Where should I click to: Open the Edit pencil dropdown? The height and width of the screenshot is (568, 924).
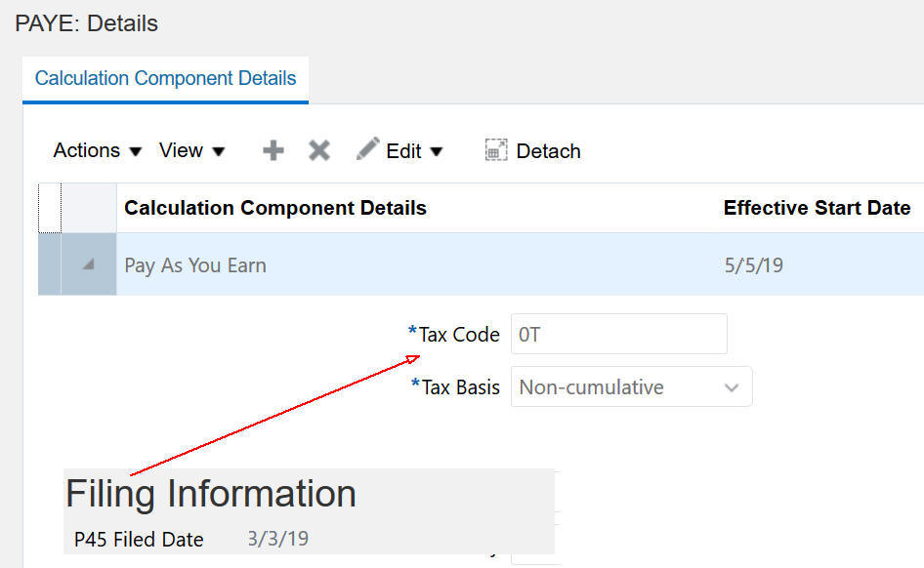click(400, 150)
